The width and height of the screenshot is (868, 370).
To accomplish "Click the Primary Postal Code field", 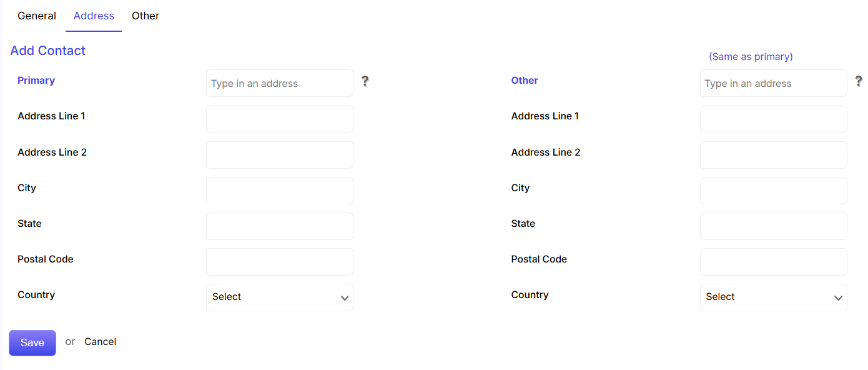I will point(280,262).
